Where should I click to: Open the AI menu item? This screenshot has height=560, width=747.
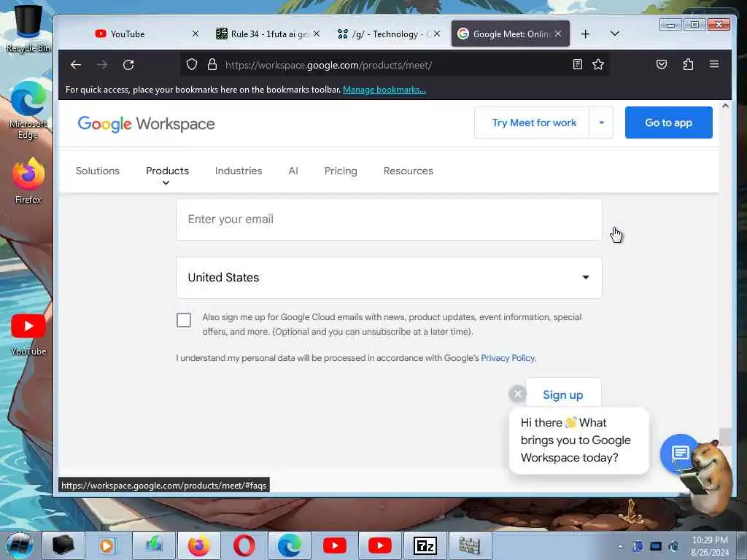293,171
